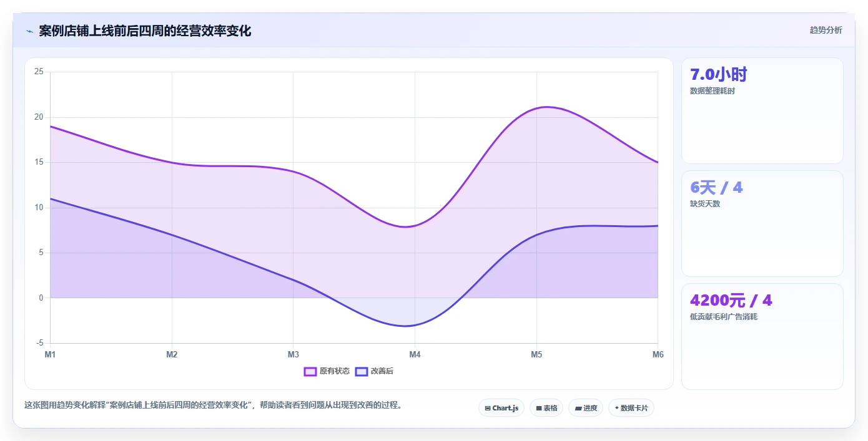Click the y-axis value 25
Viewport: 868px width, 441px height.
(x=39, y=72)
